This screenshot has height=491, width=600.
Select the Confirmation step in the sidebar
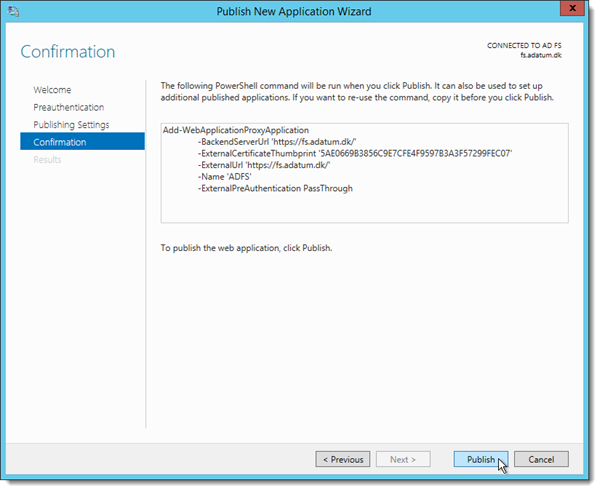click(82, 142)
